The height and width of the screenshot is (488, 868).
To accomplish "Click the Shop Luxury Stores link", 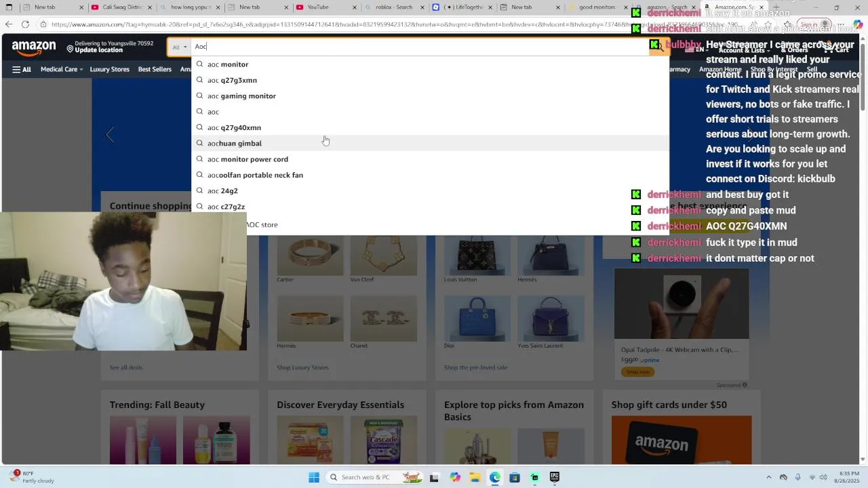I will click(302, 367).
